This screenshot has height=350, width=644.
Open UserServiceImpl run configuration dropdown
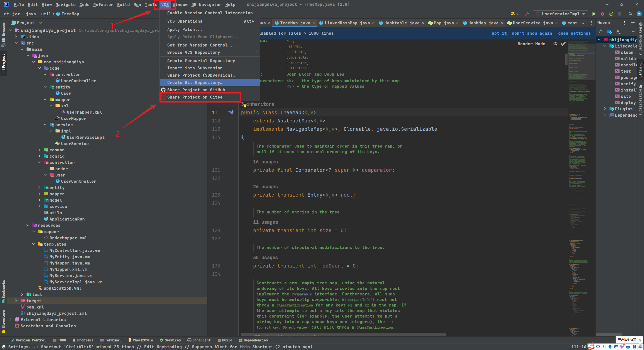pos(560,14)
